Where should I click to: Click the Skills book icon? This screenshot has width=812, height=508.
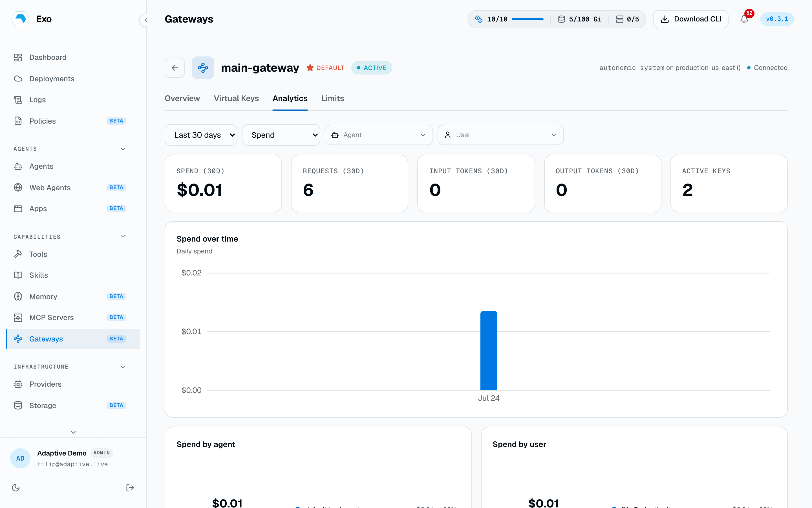[x=18, y=275]
